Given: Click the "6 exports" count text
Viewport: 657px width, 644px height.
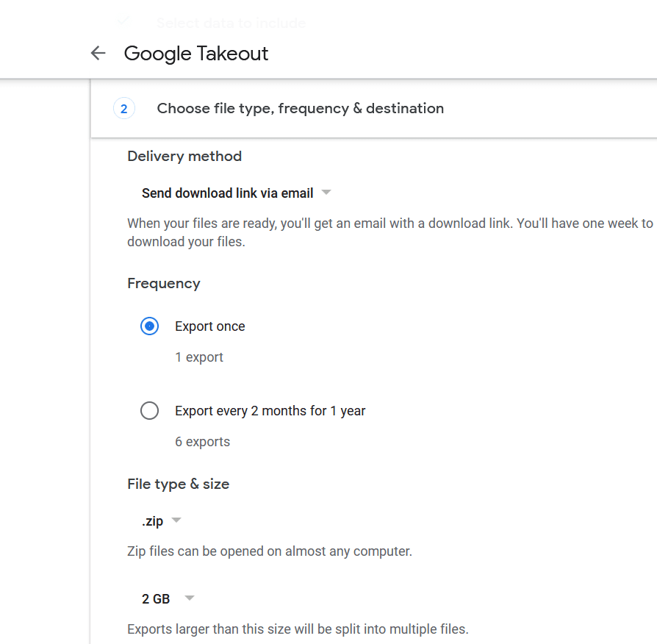Looking at the screenshot, I should pos(201,441).
